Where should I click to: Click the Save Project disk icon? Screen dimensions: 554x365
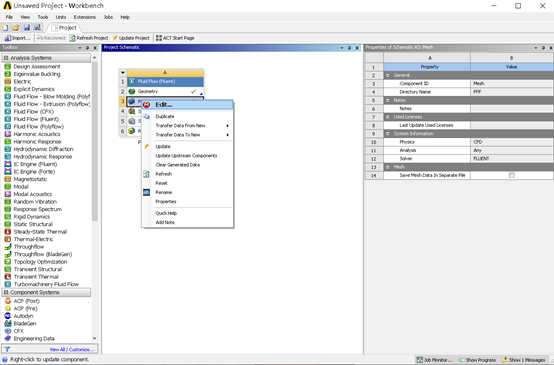coord(26,28)
